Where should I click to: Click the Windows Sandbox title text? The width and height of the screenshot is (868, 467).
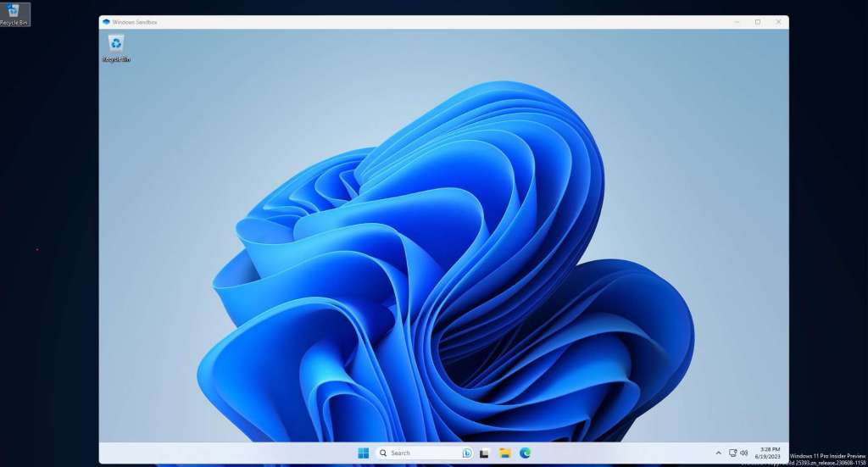tap(135, 22)
